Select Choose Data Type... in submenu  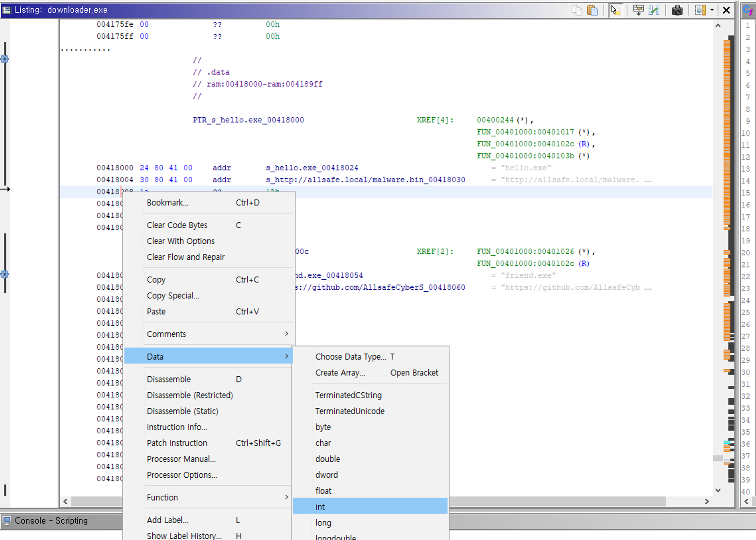(370, 357)
